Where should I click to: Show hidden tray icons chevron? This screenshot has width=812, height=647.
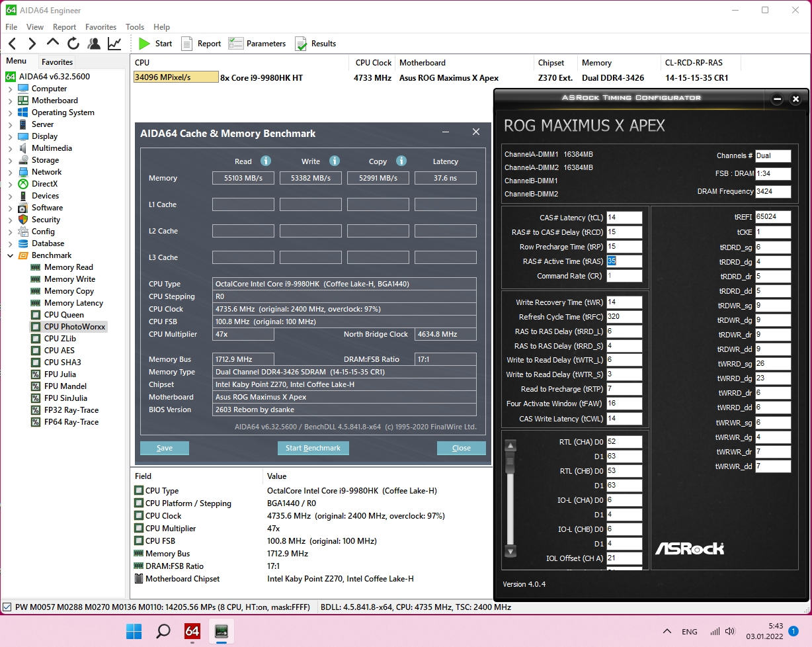point(667,631)
